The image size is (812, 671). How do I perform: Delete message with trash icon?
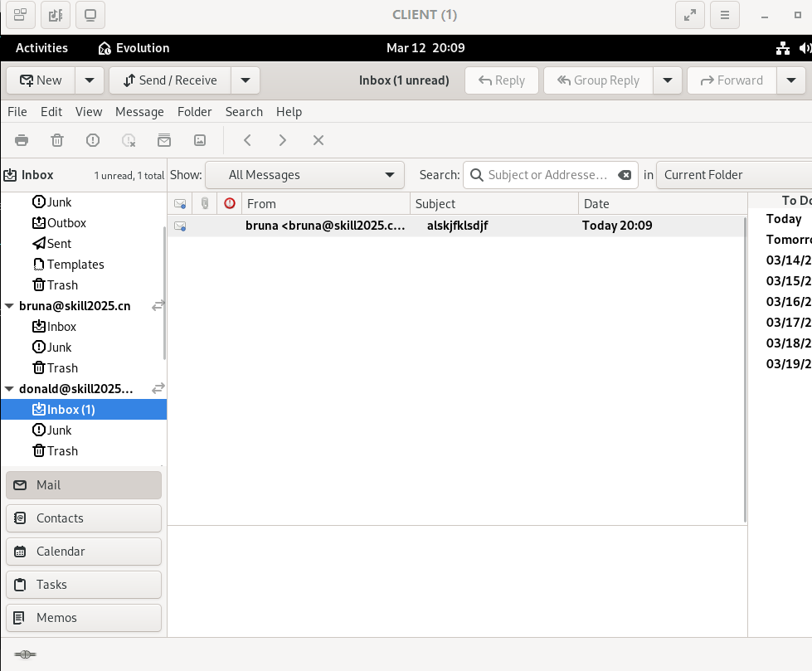(57, 140)
